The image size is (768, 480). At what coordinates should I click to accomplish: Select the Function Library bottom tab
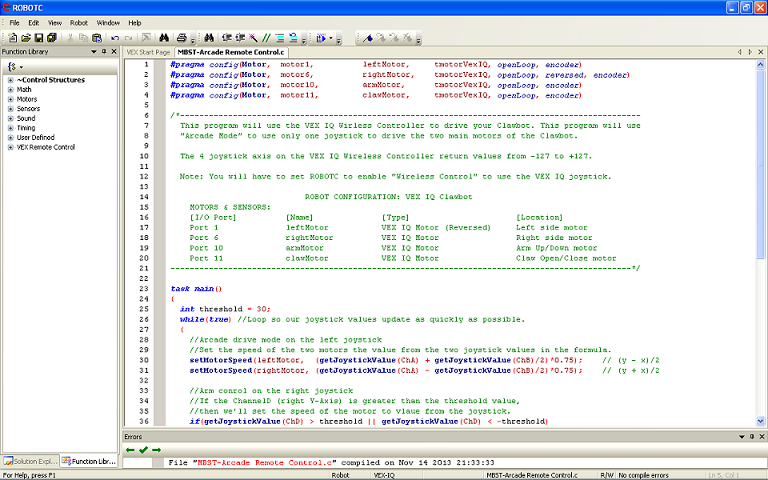tap(89, 461)
